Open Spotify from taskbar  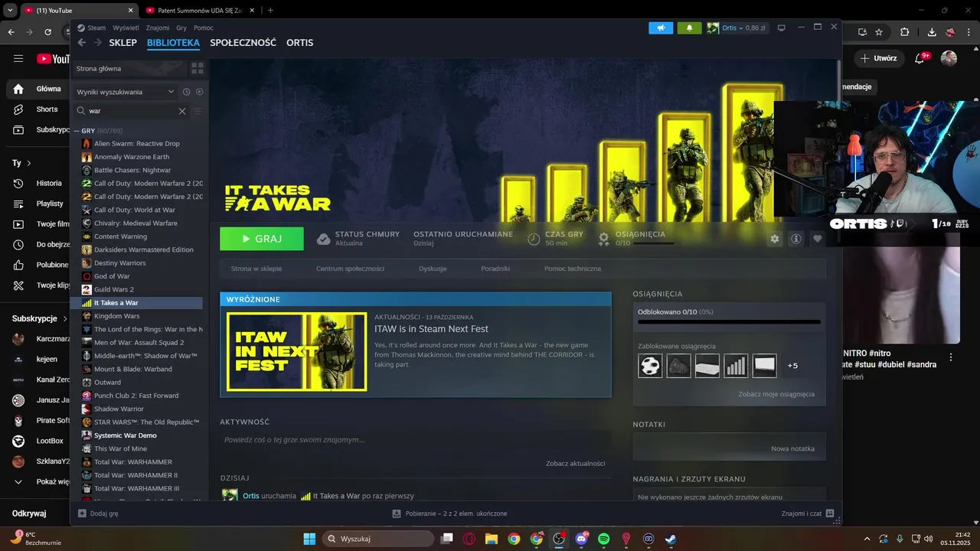coord(603,539)
